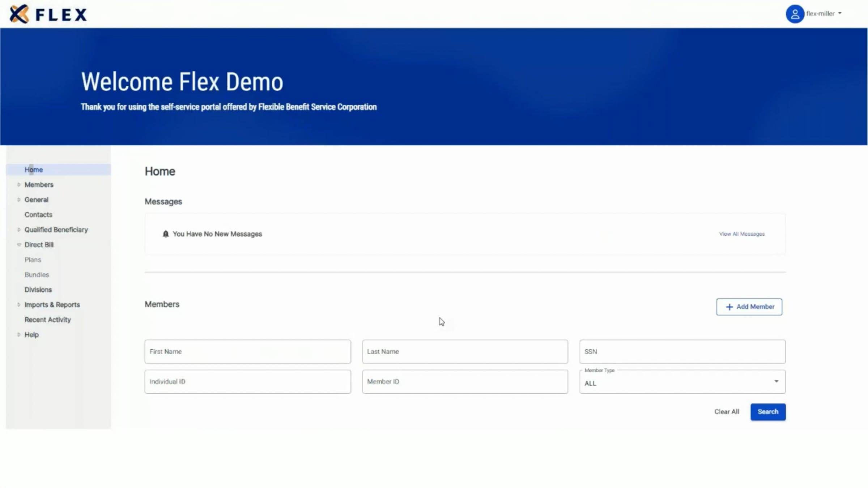Focus the SSN search field
Screen dimensions: 868x488
coord(682,352)
